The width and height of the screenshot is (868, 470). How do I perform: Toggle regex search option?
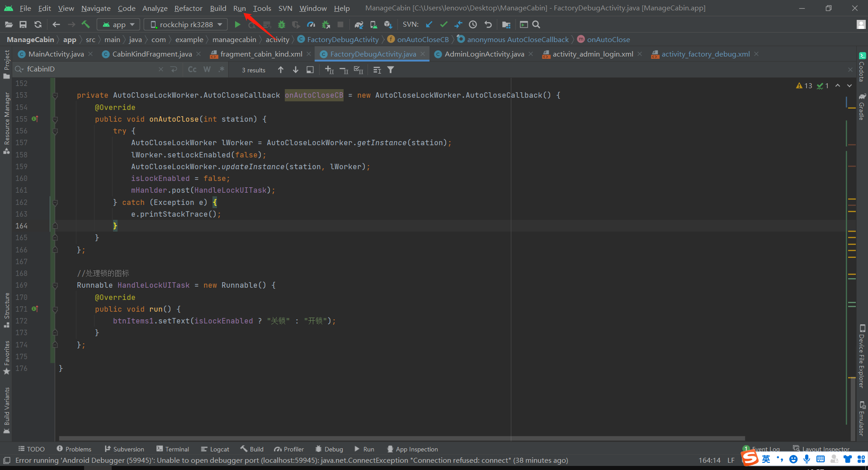coord(222,69)
